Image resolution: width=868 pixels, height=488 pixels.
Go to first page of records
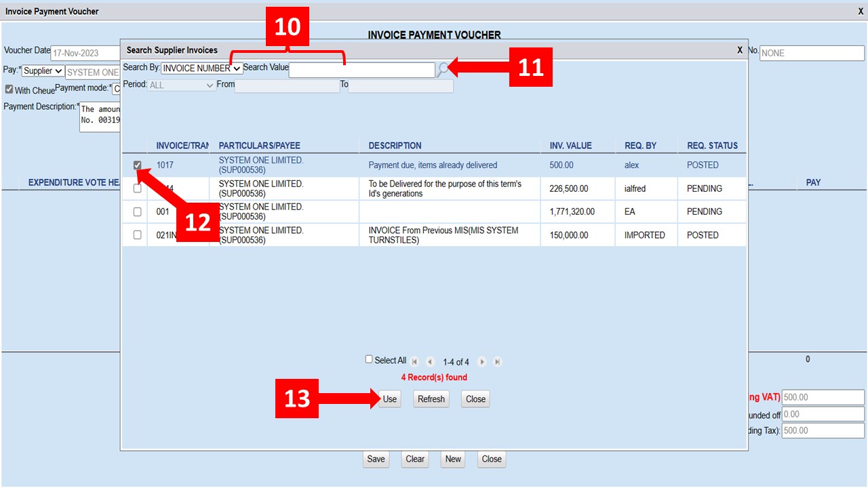(414, 362)
